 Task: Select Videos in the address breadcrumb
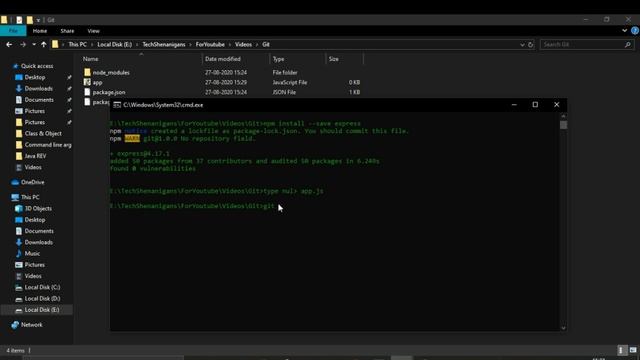(243, 44)
